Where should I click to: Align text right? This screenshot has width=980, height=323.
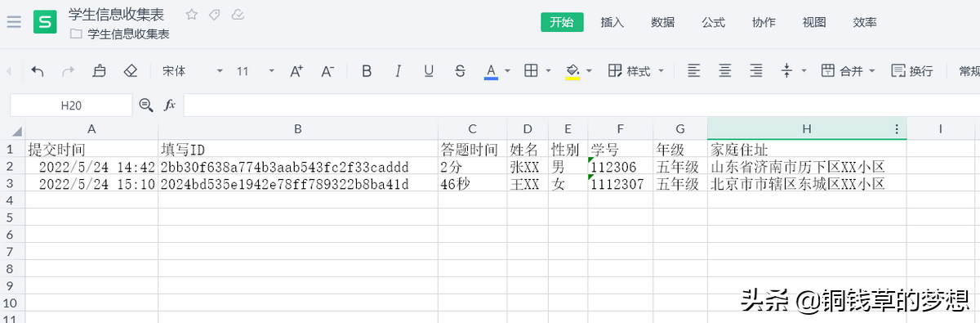click(x=756, y=71)
